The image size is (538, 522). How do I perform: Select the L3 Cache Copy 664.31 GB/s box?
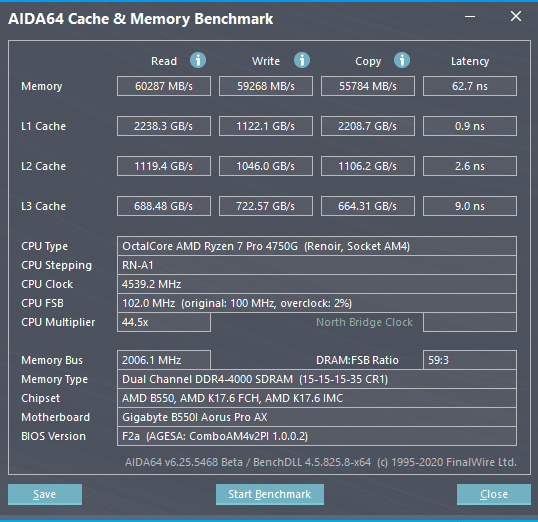pyautogui.click(x=368, y=206)
